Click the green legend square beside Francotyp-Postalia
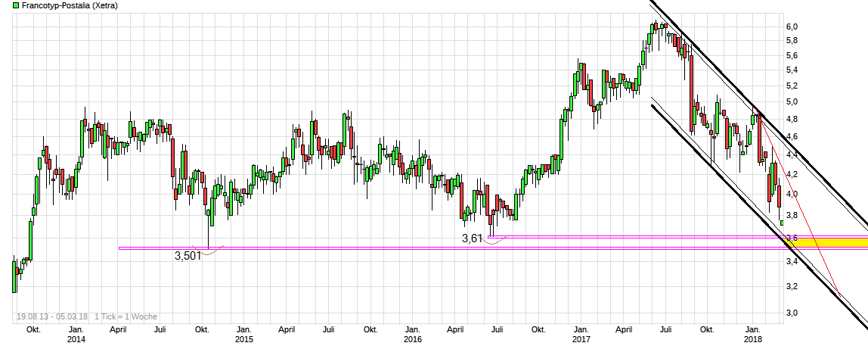 [x=5, y=5]
